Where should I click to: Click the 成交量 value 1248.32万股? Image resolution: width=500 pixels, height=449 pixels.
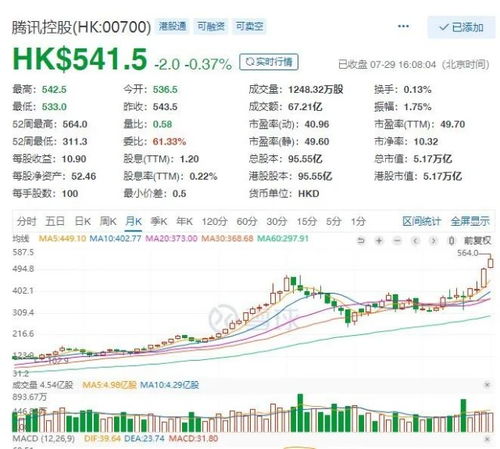316,89
